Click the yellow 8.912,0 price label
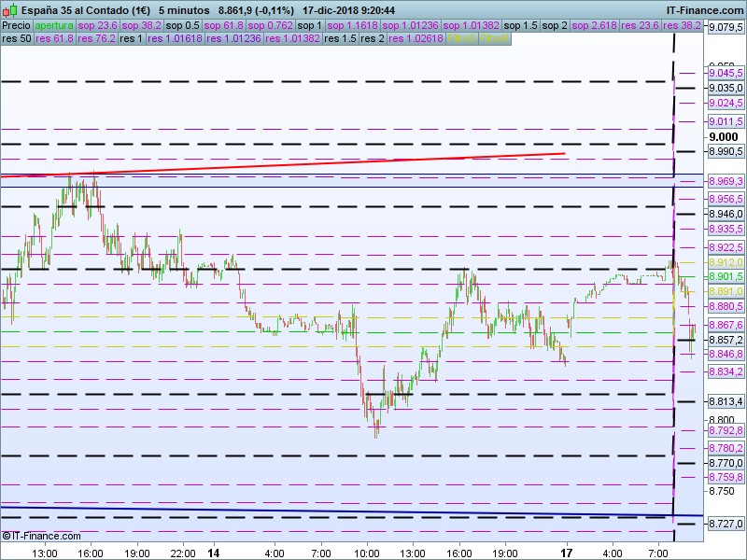This screenshot has width=747, height=560. pyautogui.click(x=726, y=262)
